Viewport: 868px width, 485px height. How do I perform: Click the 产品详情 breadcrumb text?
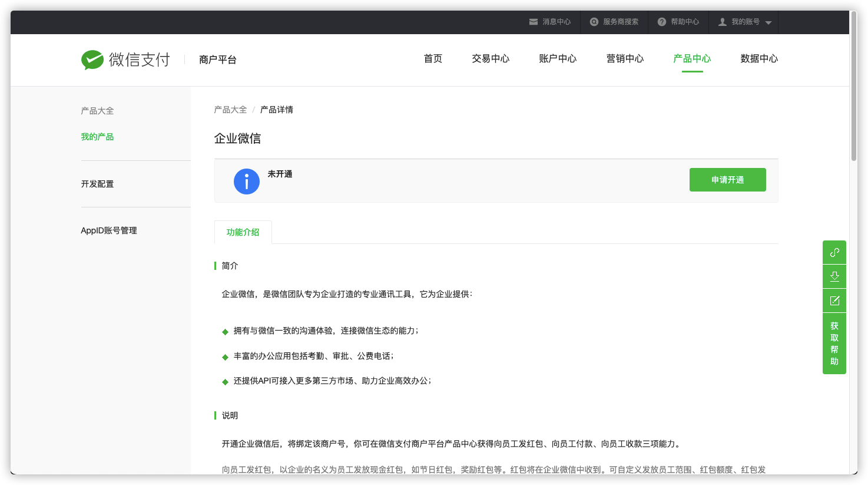click(276, 110)
